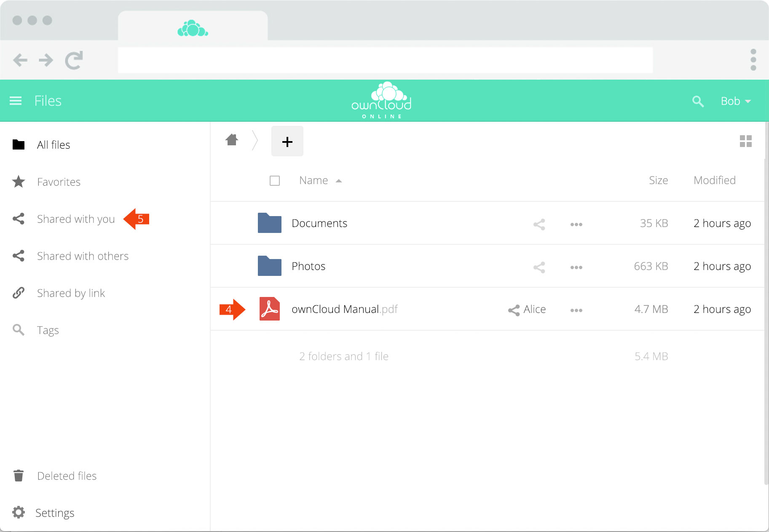This screenshot has height=532, width=769.
Task: Open the ownCloud Manual PDF icon
Action: point(270,309)
